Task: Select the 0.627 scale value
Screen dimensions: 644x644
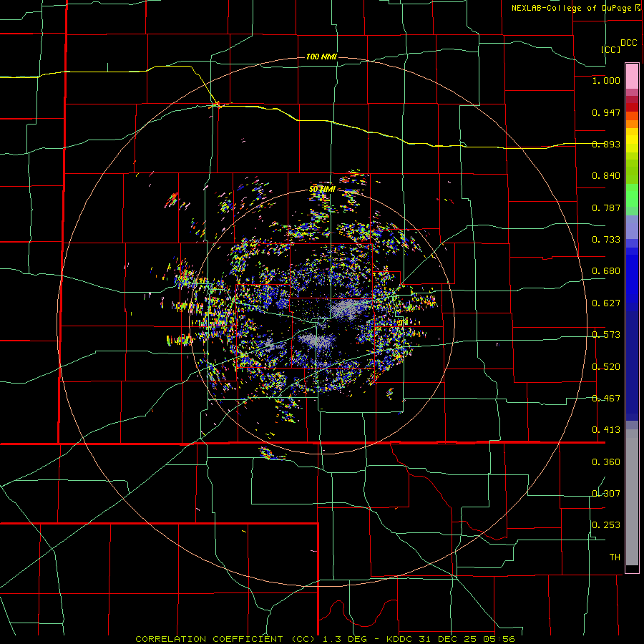Action: tap(606, 303)
